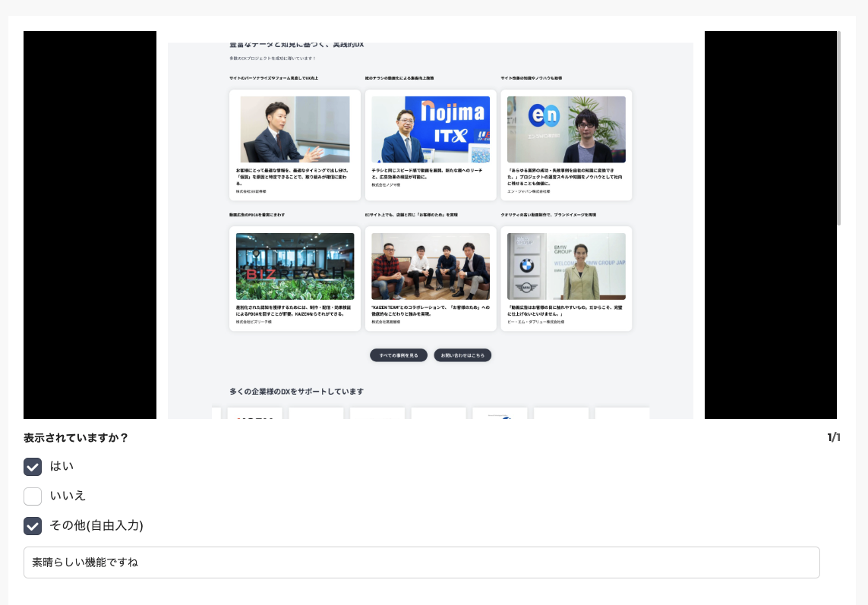Uncheck その他(自由入力) checkbox
This screenshot has height=605, width=868.
(33, 525)
